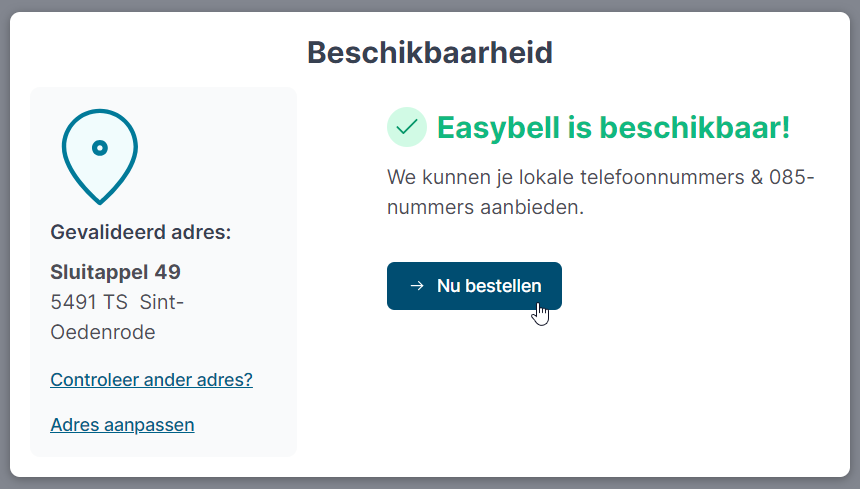The height and width of the screenshot is (489, 860).
Task: Click the green availability checkmark icon
Action: click(x=406, y=127)
